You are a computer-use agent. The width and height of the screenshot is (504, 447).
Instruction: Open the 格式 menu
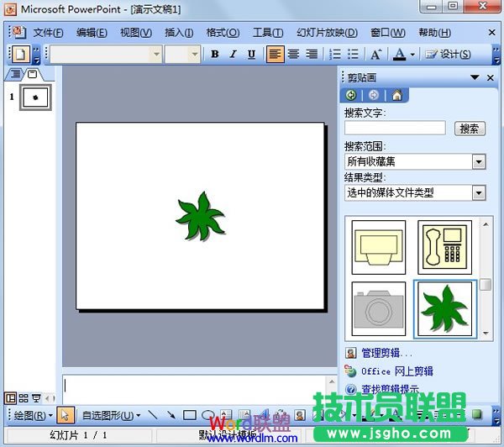[223, 33]
